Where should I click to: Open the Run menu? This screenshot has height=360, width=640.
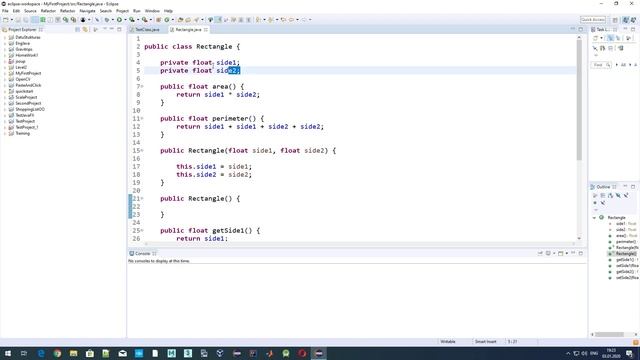pos(137,11)
